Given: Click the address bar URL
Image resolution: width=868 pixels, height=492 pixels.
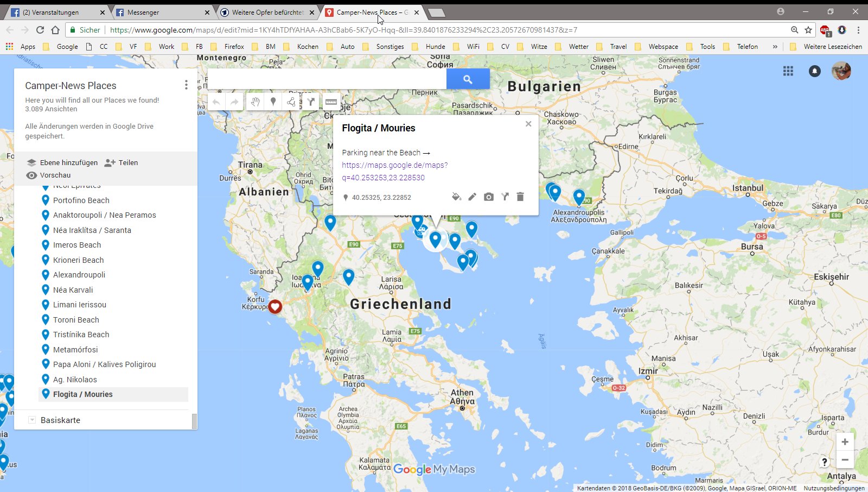Looking at the screenshot, I should (x=343, y=30).
